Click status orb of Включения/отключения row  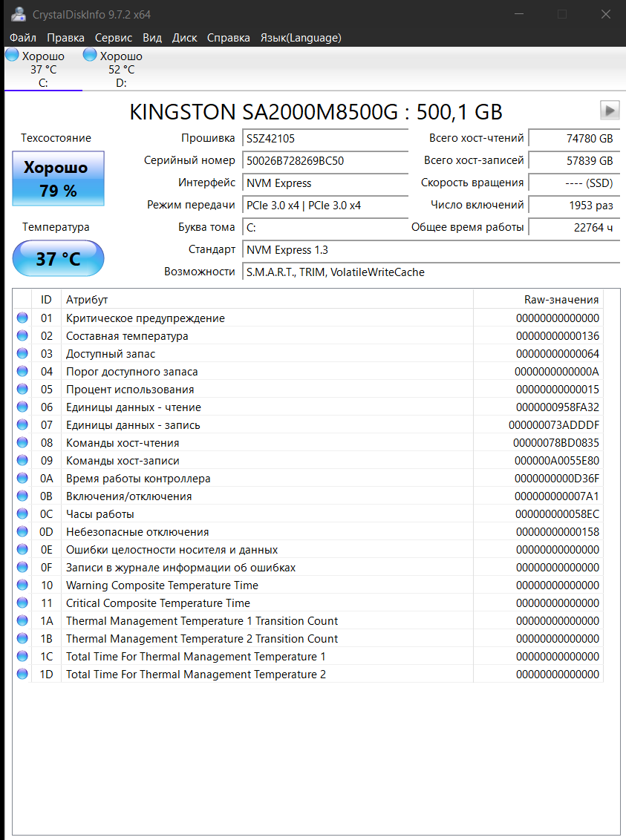pyautogui.click(x=22, y=496)
